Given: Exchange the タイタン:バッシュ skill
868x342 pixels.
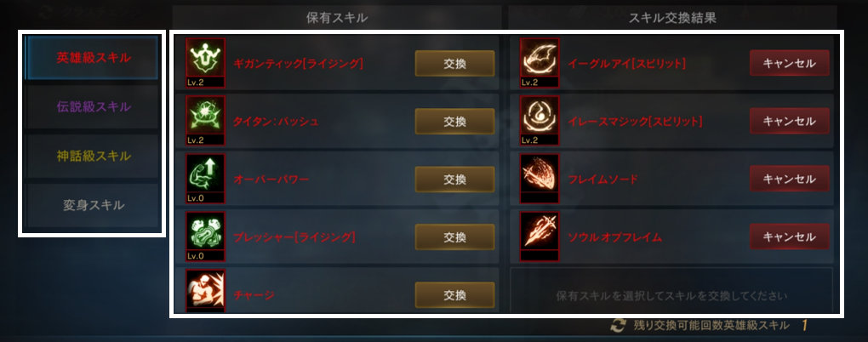Looking at the screenshot, I should pyautogui.click(x=454, y=121).
